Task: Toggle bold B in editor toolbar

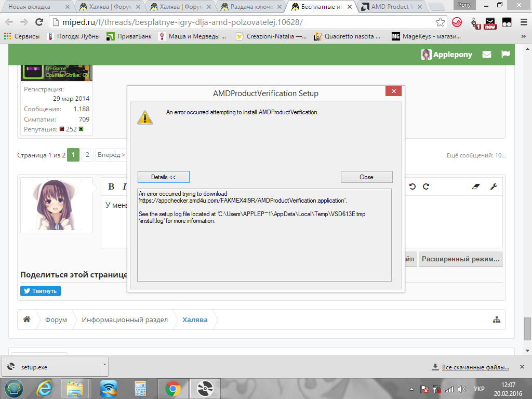Action: pos(111,187)
